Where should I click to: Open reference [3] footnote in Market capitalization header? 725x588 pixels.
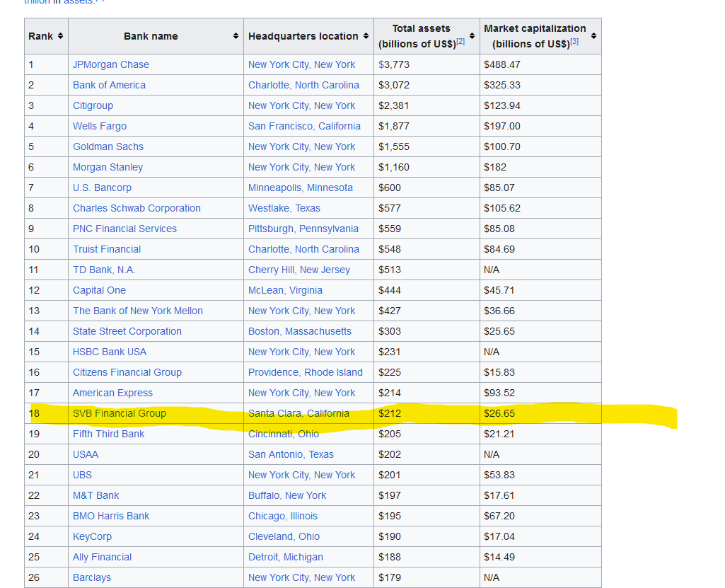tap(574, 42)
